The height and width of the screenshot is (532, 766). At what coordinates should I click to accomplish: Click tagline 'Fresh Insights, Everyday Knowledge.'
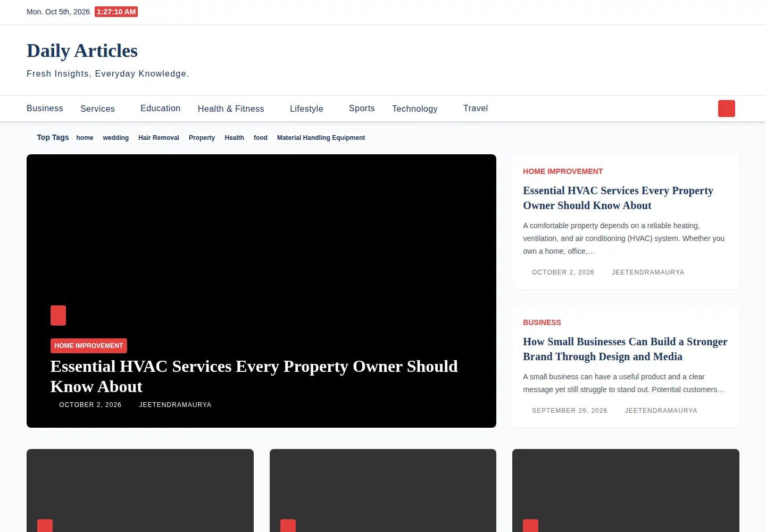tap(108, 73)
